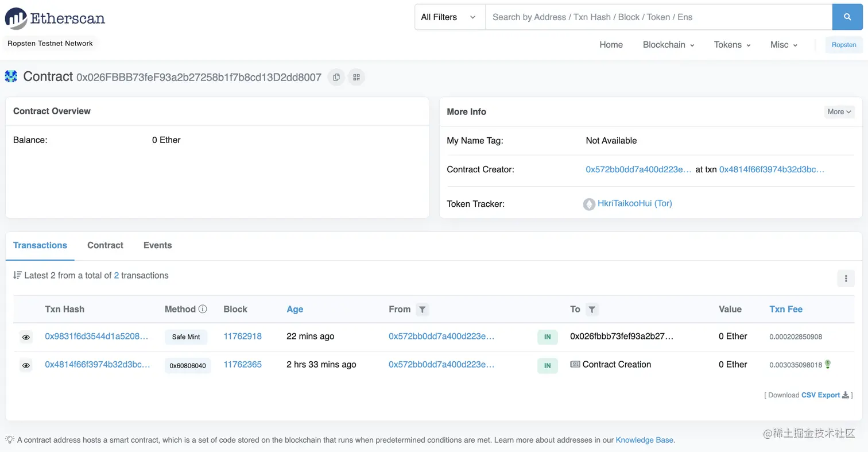Click the IN badge in Safe Mint row

tap(547, 337)
